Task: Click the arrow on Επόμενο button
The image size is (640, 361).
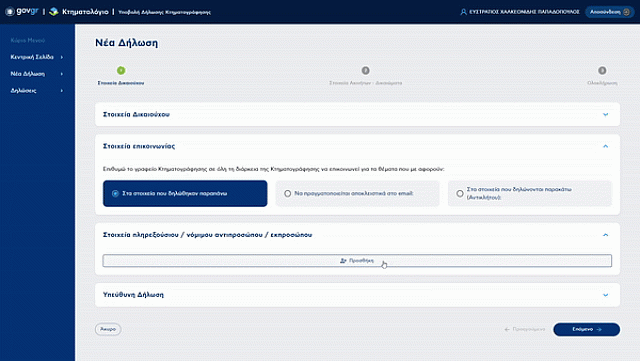Action: [599, 329]
